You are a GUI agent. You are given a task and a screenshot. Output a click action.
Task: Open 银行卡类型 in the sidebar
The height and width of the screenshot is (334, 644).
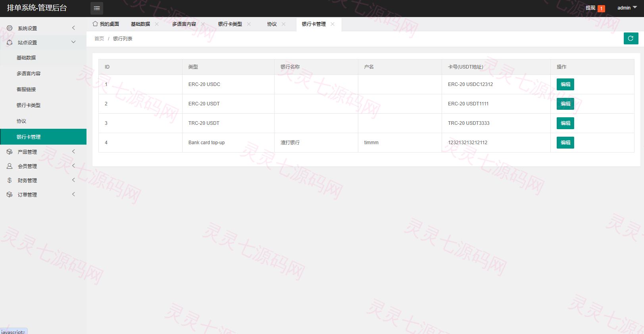click(x=43, y=105)
